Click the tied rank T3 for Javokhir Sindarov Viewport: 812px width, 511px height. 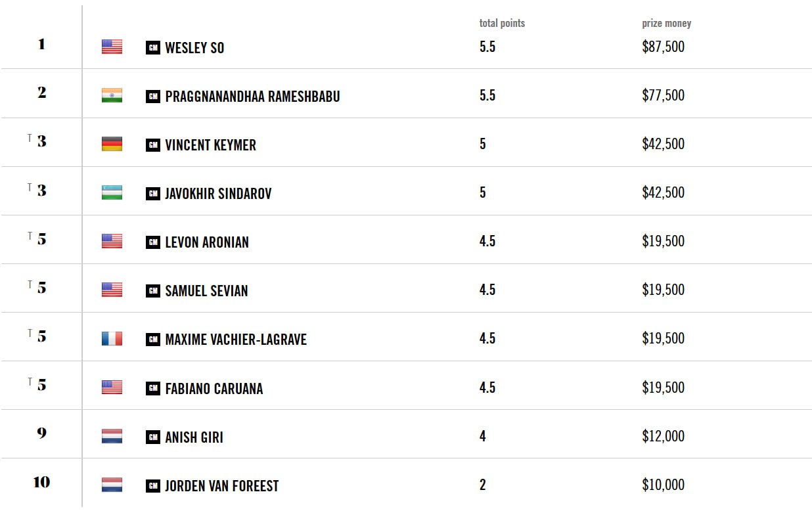[37, 190]
